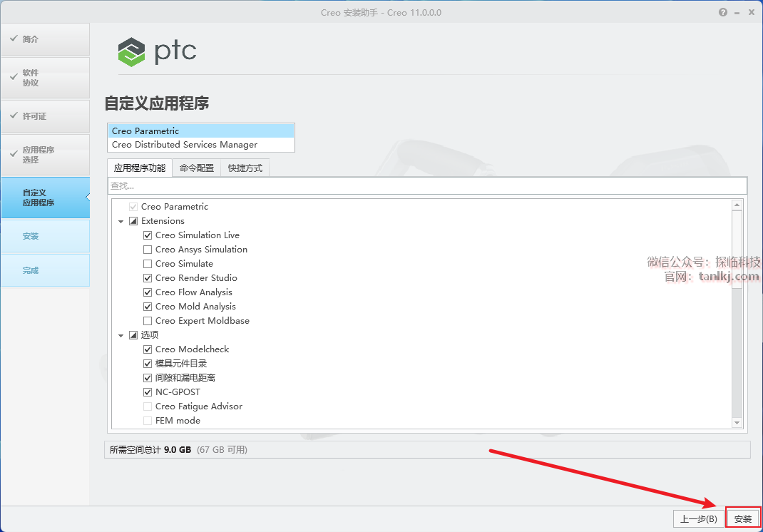The image size is (763, 532).
Task: Uncheck NC-GPOST option
Action: click(x=148, y=392)
